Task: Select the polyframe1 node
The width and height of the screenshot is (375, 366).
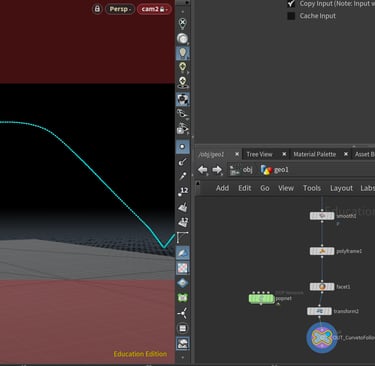Action: 322,251
